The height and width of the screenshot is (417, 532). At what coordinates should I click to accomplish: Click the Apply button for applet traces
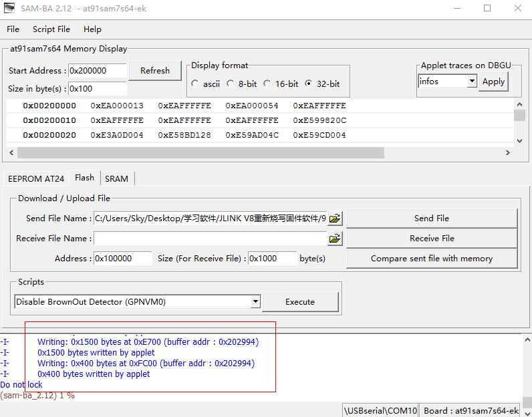pos(493,82)
